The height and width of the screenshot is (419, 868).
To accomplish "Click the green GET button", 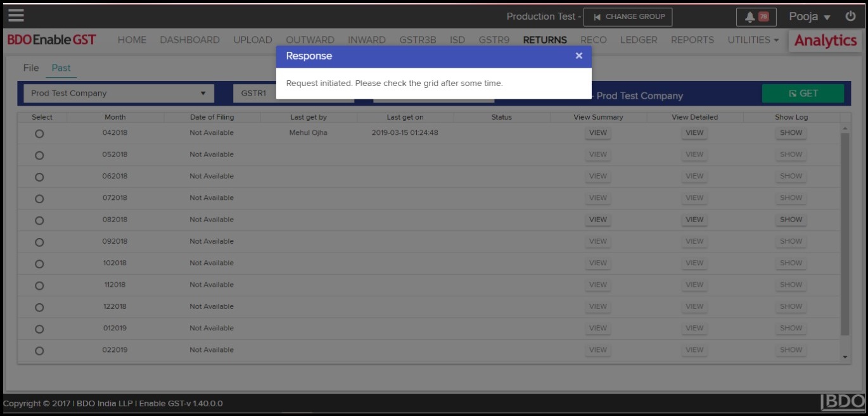I will tap(803, 94).
